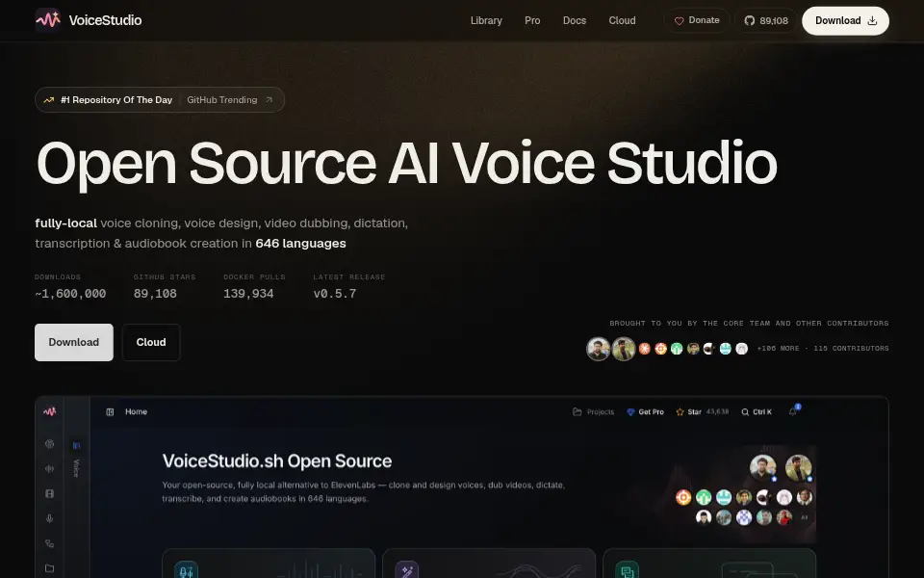Image resolution: width=924 pixels, height=578 pixels.
Task: Click the ~1,600,000 downloads value
Action: (x=70, y=294)
